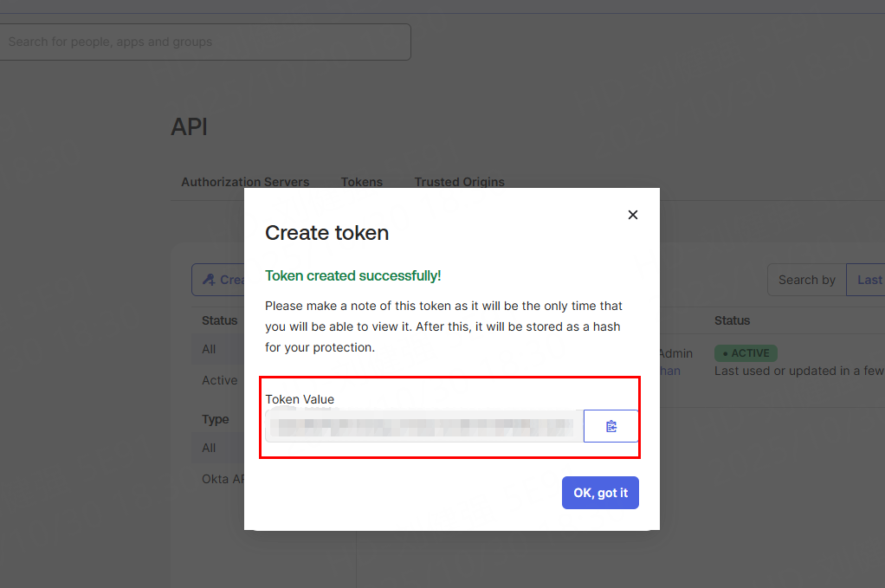Screen dimensions: 885x588
Task: Filter tokens by Okta API type
Action: click(222, 479)
